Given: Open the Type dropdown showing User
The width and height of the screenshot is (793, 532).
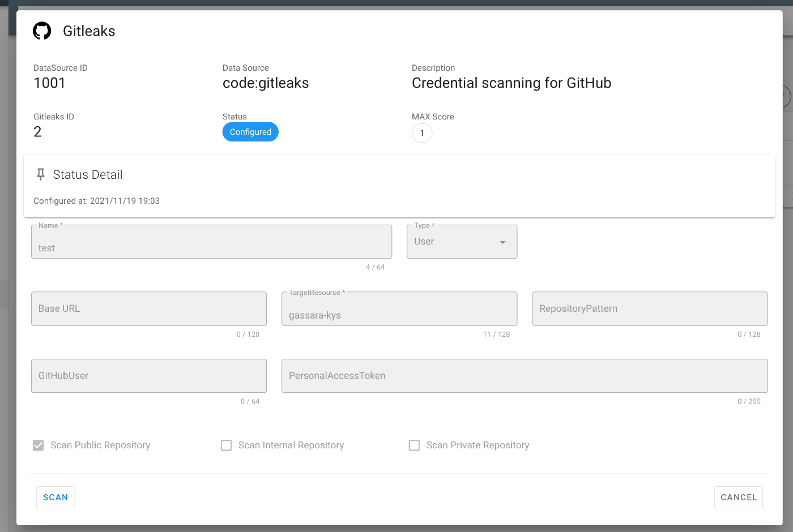Looking at the screenshot, I should 462,242.
